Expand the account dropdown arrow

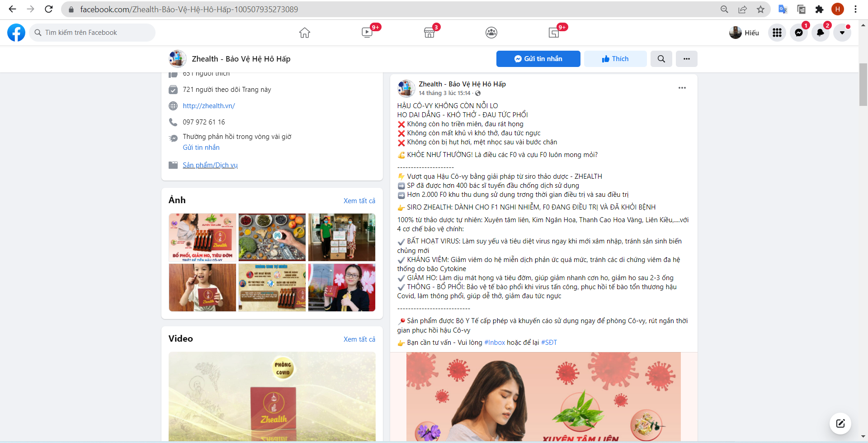click(x=842, y=33)
